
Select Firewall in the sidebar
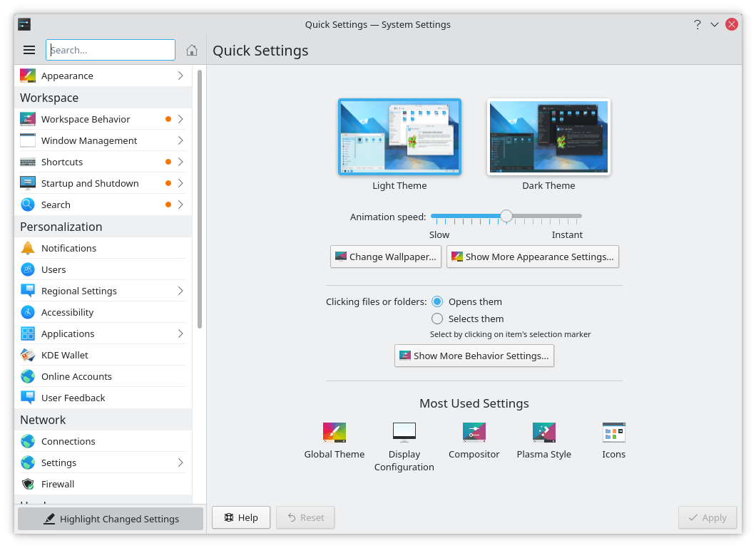(58, 484)
